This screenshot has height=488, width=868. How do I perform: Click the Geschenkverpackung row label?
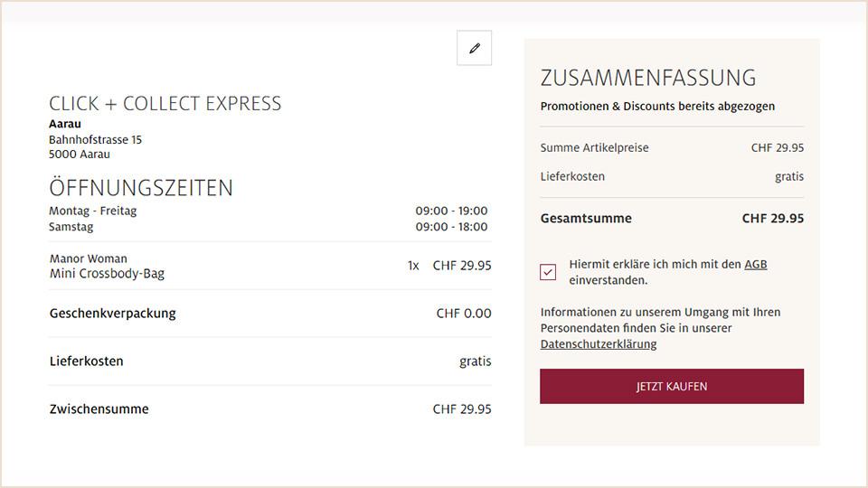[112, 314]
